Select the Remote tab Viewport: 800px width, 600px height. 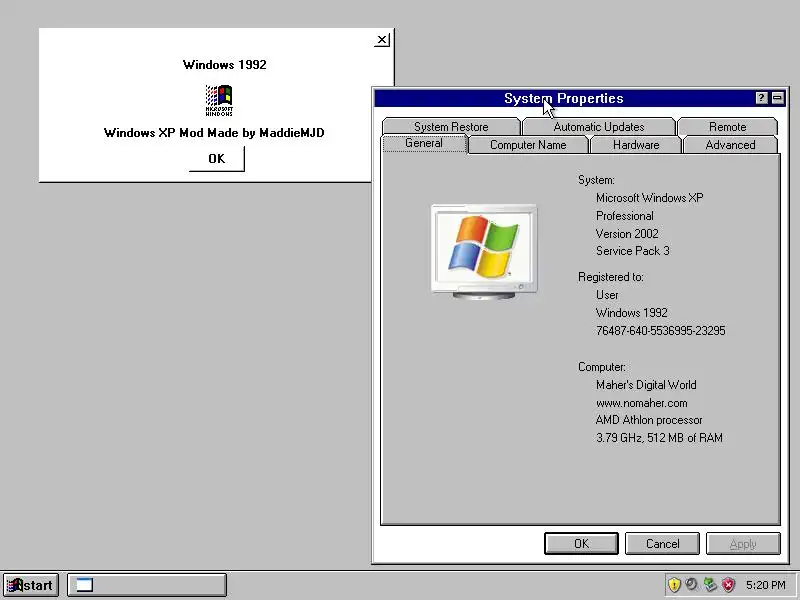[728, 127]
